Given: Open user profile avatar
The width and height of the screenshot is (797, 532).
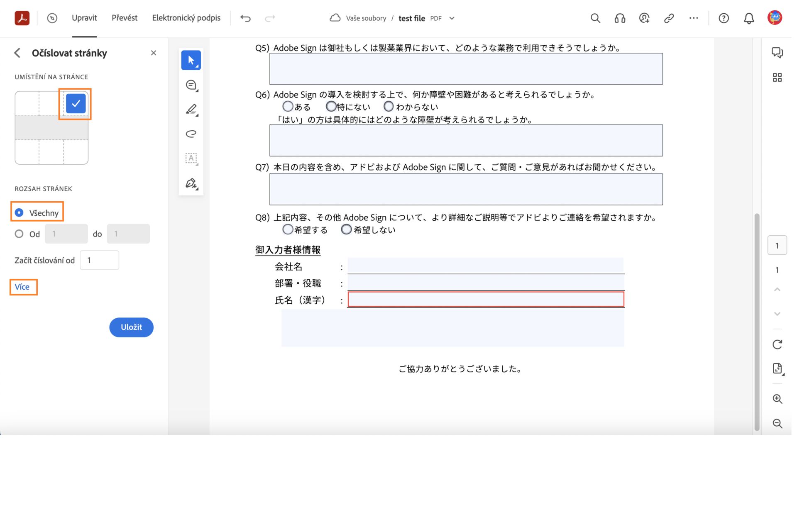Looking at the screenshot, I should coord(775,18).
